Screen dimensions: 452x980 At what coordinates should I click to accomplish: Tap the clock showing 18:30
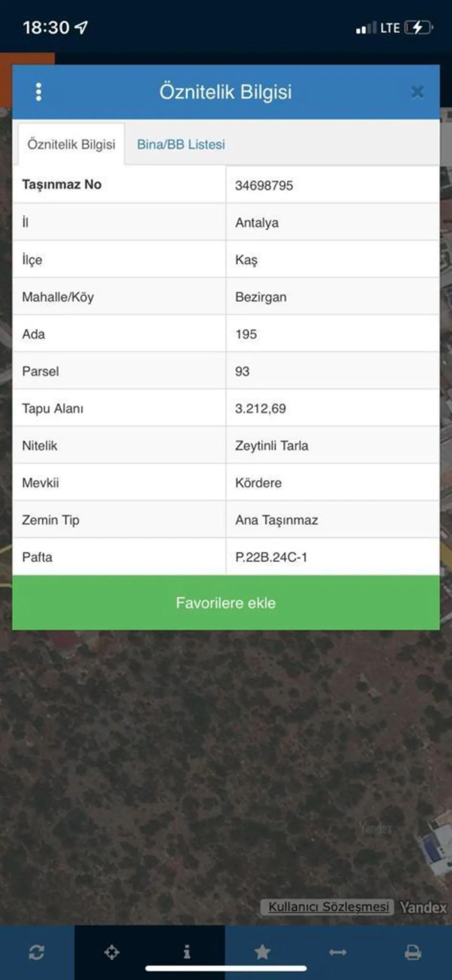tap(46, 28)
